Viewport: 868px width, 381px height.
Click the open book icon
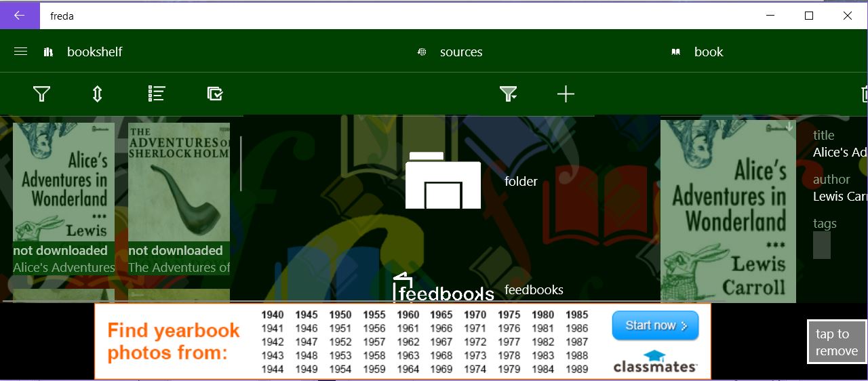click(675, 52)
